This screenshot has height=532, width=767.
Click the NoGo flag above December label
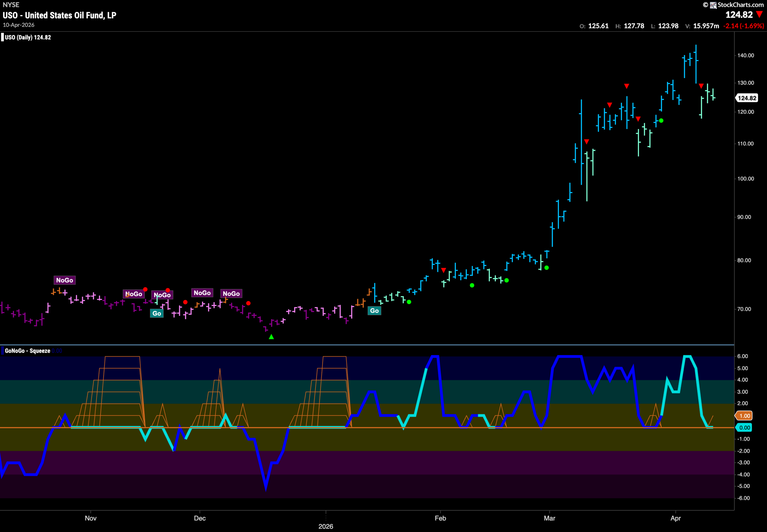click(x=202, y=293)
